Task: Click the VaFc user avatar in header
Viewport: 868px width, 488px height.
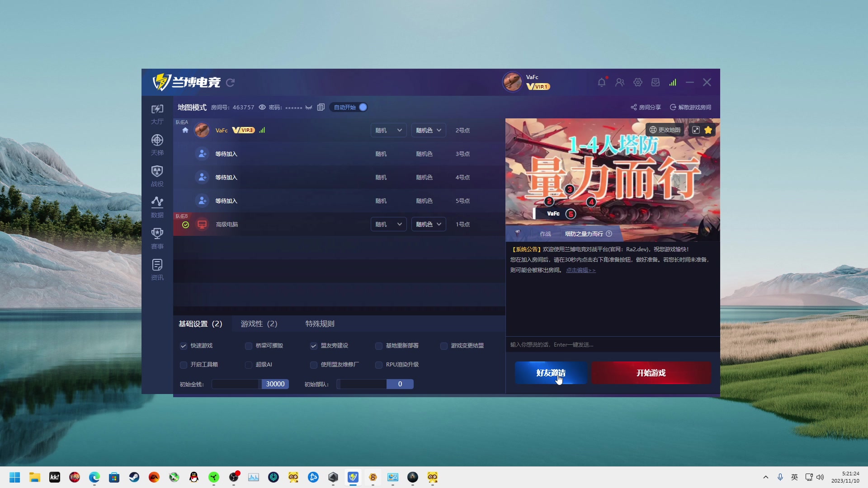Action: click(512, 82)
